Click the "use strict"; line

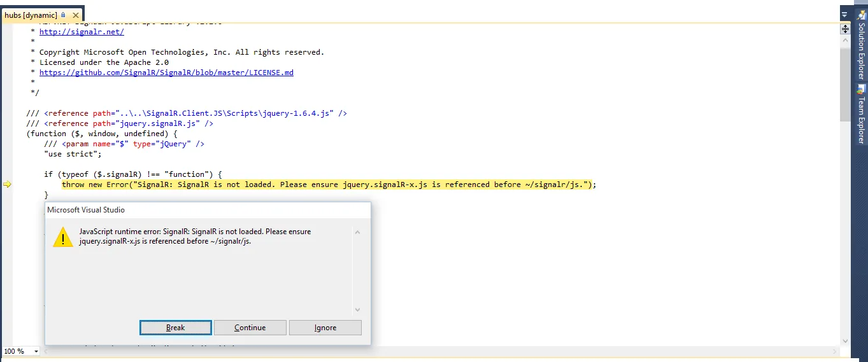pyautogui.click(x=73, y=154)
